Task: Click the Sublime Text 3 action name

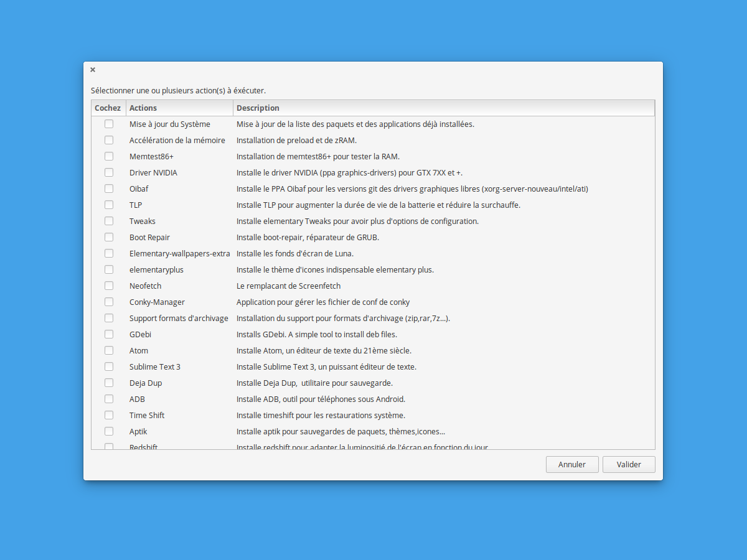Action: 155,366
